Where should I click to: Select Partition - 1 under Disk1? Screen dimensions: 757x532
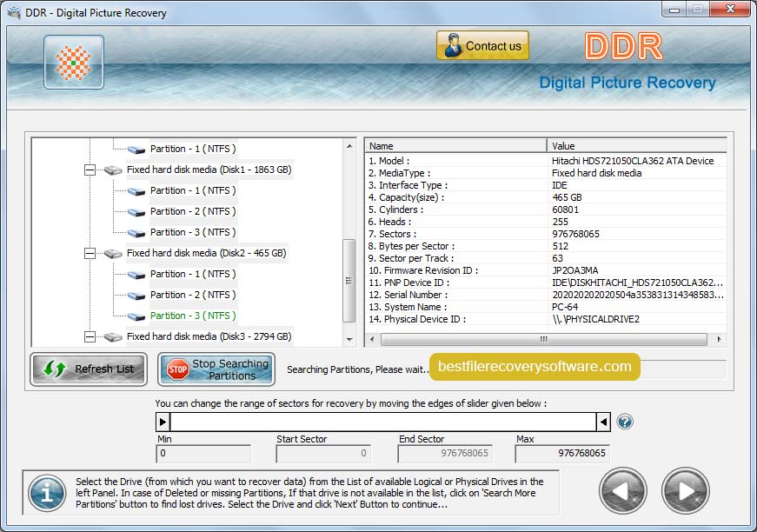pyautogui.click(x=193, y=190)
